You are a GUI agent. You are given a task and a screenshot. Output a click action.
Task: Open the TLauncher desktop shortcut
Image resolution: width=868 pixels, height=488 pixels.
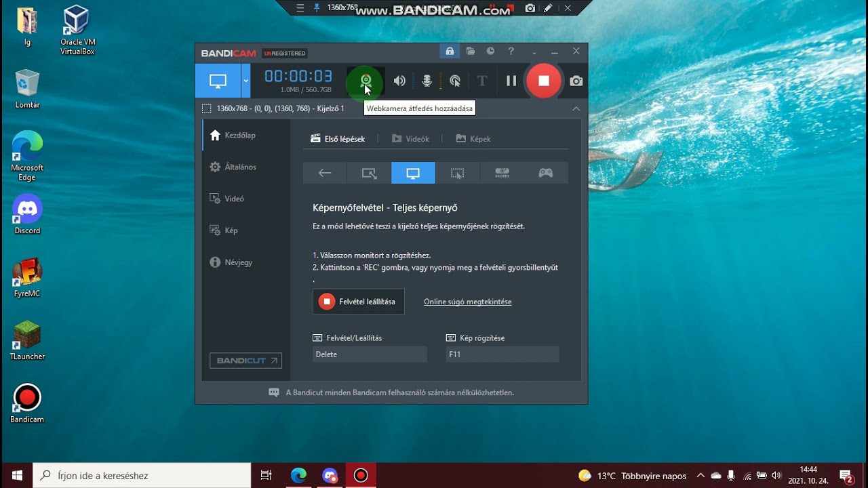coord(27,341)
